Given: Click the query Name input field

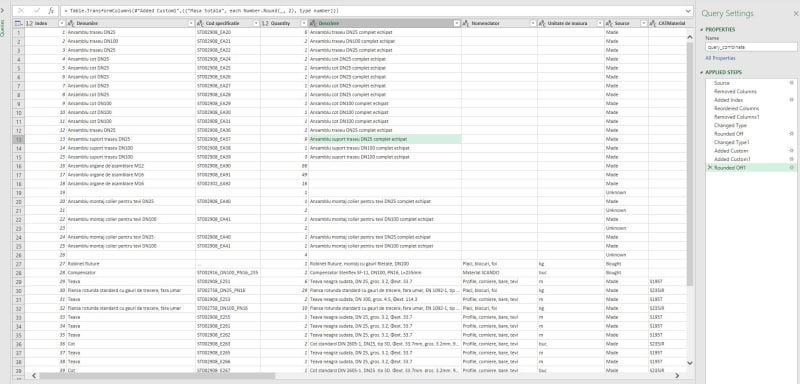Looking at the screenshot, I should [x=751, y=47].
